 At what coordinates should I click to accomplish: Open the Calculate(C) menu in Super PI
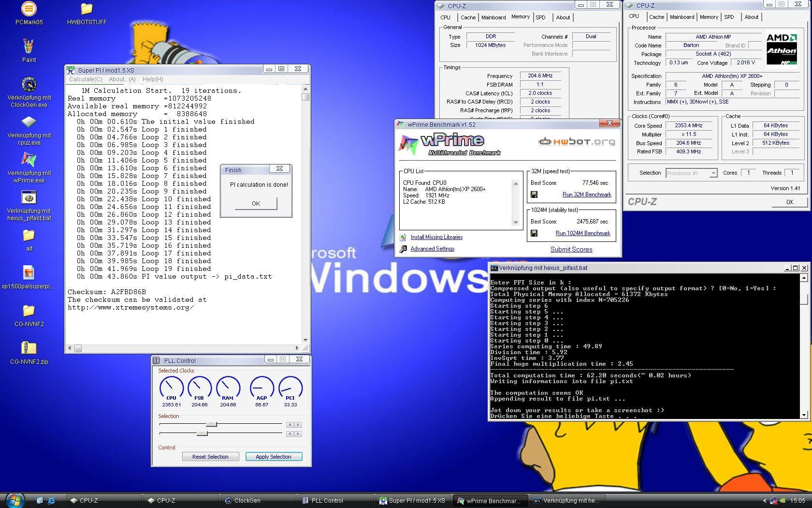(x=86, y=79)
